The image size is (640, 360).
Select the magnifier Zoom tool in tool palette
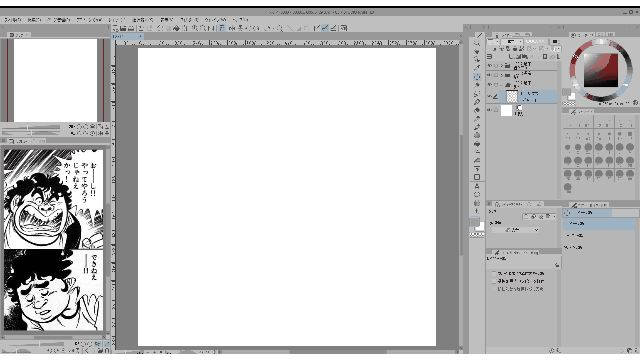pos(477,43)
